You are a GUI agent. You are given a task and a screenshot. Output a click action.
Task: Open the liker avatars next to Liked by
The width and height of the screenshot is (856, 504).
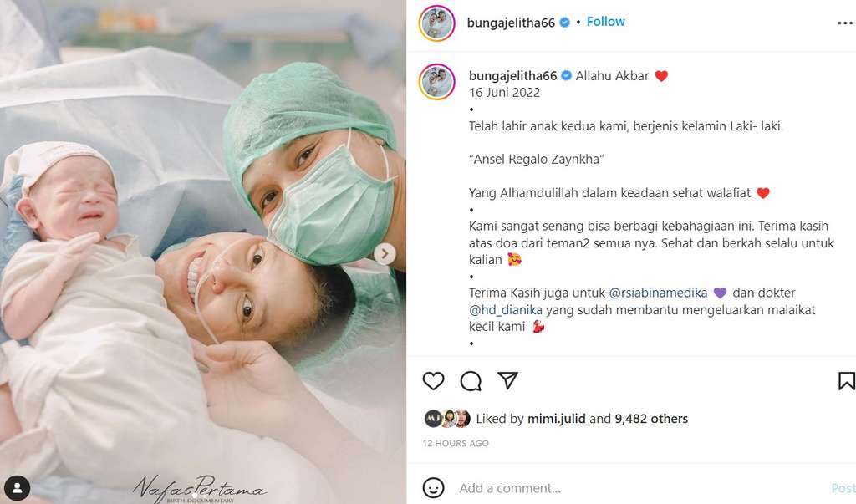448,419
